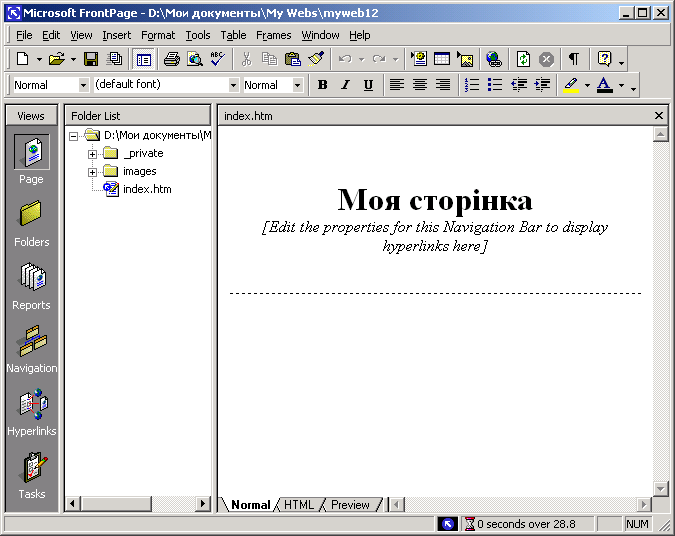Open the Tasks view
Image resolution: width=675 pixels, height=536 pixels.
31,475
